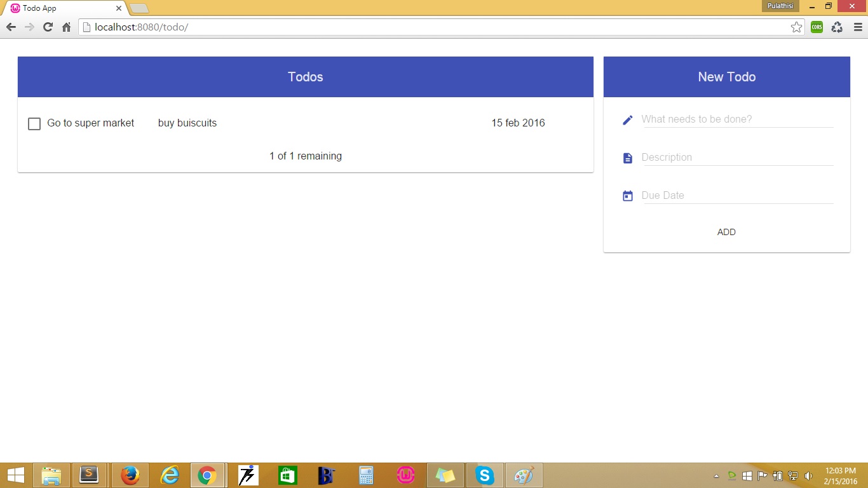This screenshot has height=488, width=868.
Task: Open Sticky Notes from the taskbar
Action: click(445, 475)
